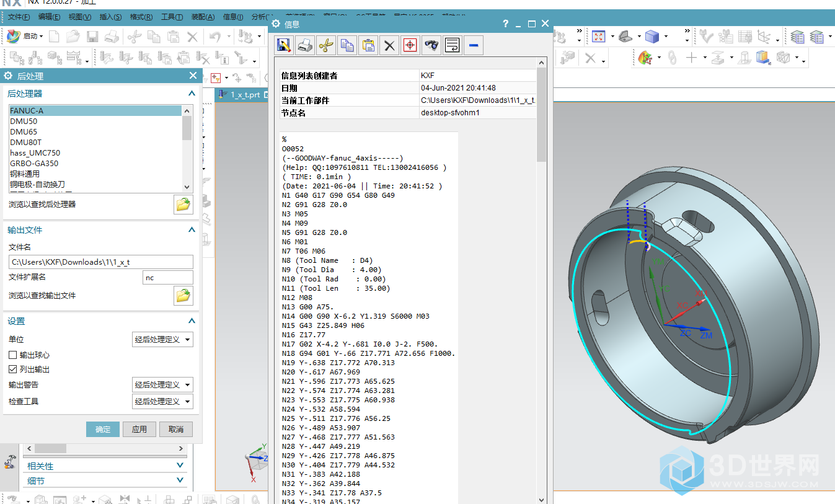Viewport: 835px width, 504px height.
Task: Click the X delete icon in 信息 toolbar
Action: tap(389, 45)
